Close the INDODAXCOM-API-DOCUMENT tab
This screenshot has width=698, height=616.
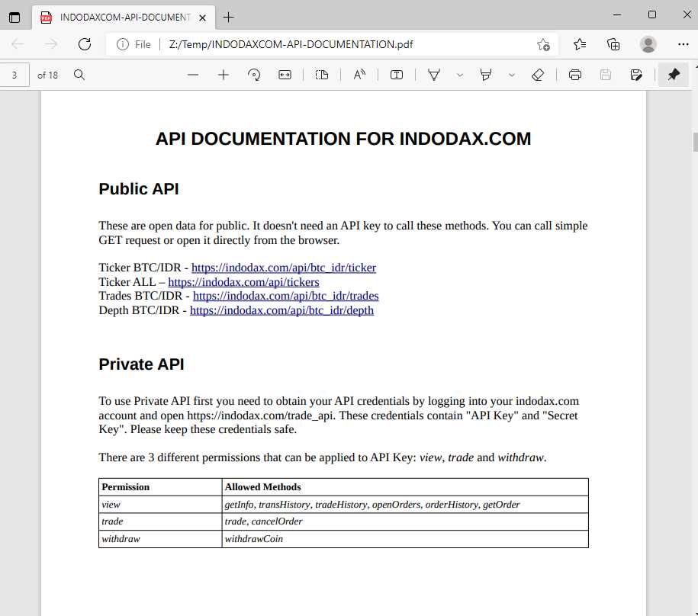(203, 18)
